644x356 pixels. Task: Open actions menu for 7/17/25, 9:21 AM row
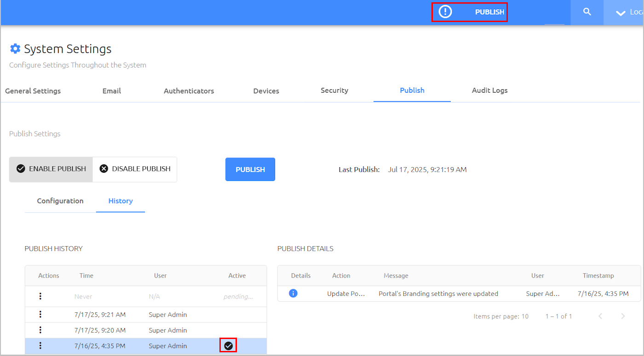click(x=40, y=314)
